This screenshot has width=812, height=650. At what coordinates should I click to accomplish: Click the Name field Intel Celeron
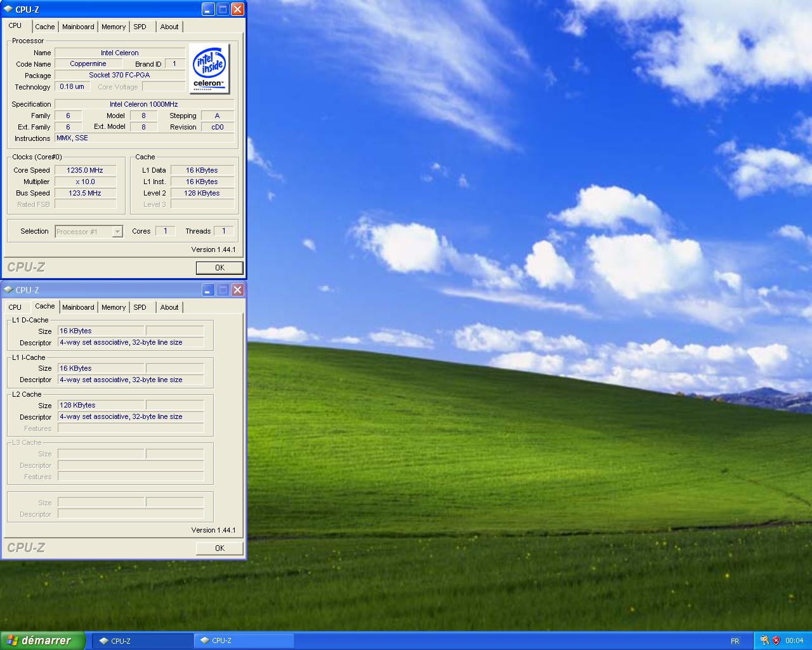(120, 53)
